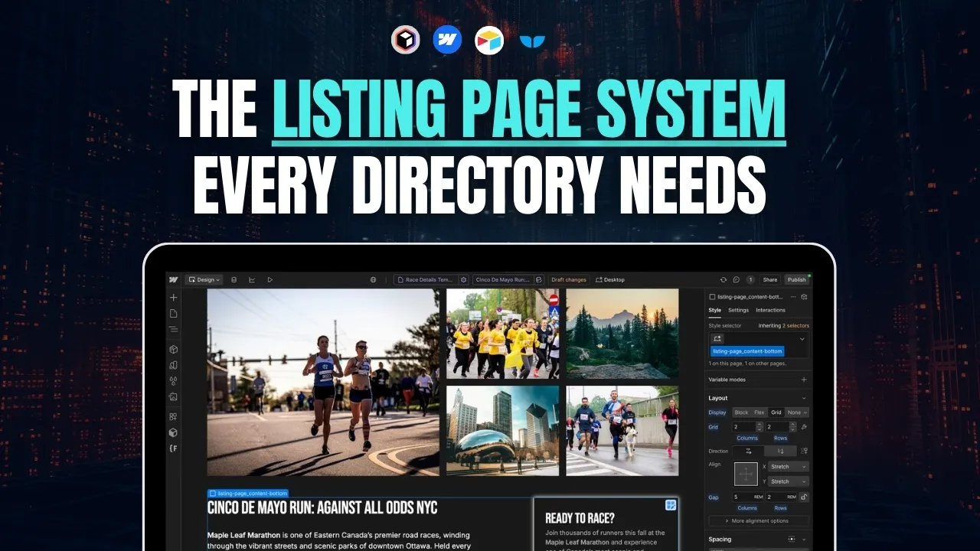Toggle grid direction to vertical
Image resolution: width=980 pixels, height=551 pixels.
[x=782, y=452]
